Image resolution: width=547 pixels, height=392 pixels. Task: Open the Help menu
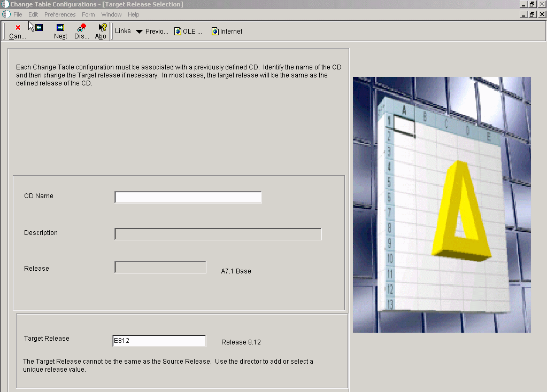(x=133, y=14)
